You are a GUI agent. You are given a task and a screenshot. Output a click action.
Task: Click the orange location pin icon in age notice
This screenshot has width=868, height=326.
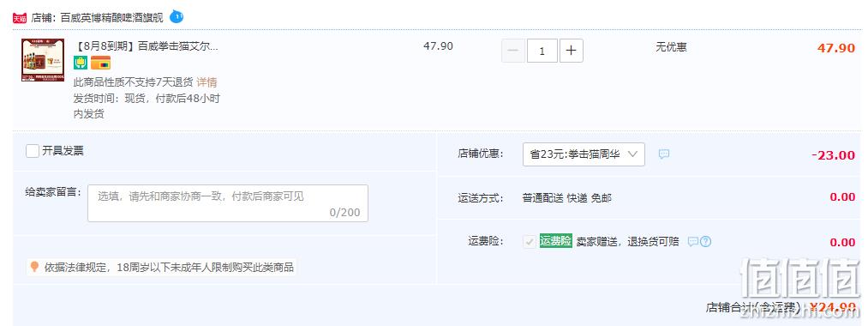coord(34,267)
